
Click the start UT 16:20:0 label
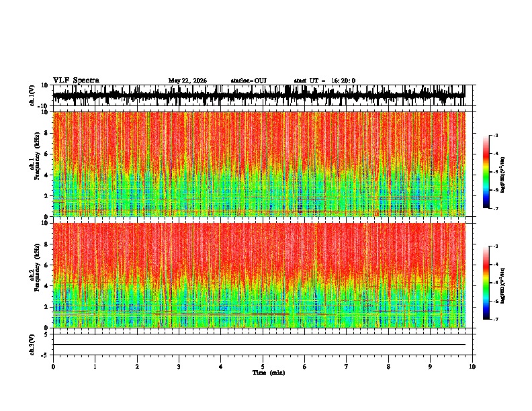(324, 81)
